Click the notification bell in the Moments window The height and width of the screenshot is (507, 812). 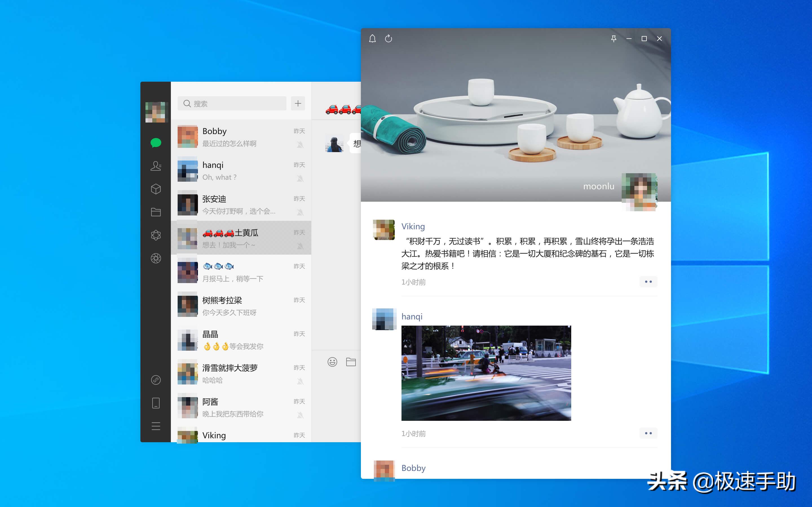point(372,38)
